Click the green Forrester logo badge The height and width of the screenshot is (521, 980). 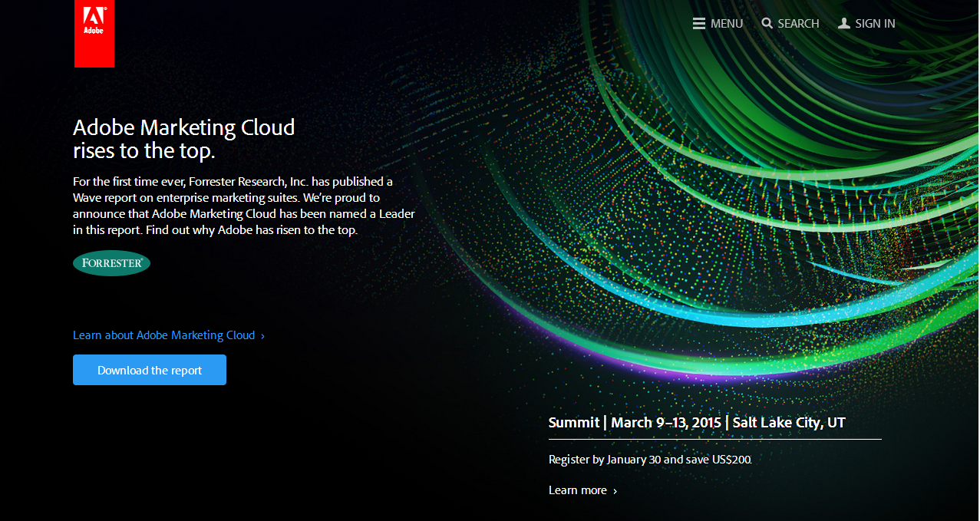click(x=112, y=263)
